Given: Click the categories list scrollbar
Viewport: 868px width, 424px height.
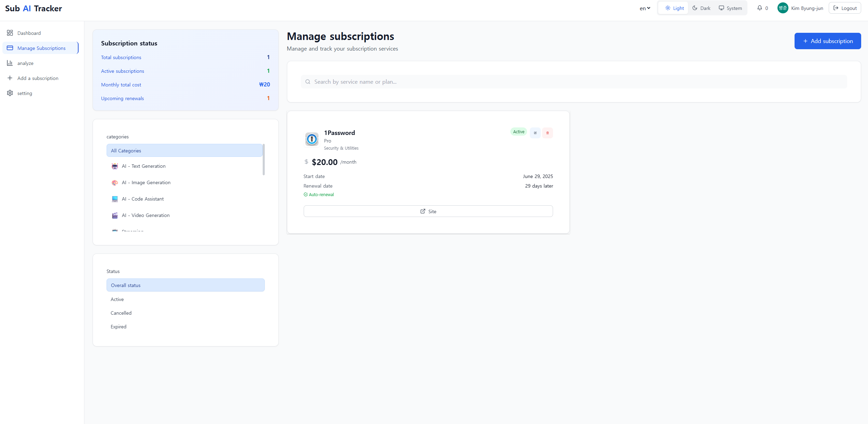Looking at the screenshot, I should pyautogui.click(x=263, y=160).
